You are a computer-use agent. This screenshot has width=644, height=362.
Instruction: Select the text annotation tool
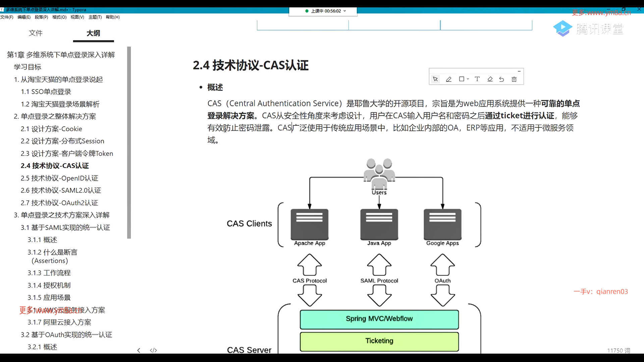pos(477,79)
